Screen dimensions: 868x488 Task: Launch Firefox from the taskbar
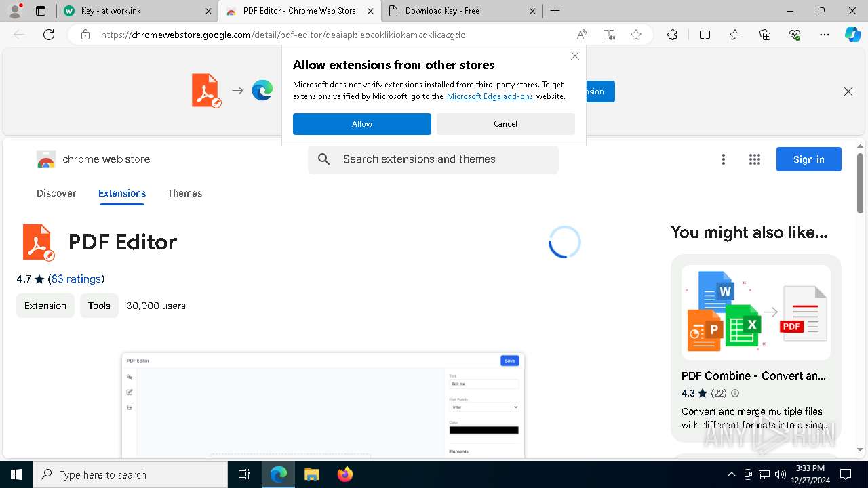click(x=344, y=474)
